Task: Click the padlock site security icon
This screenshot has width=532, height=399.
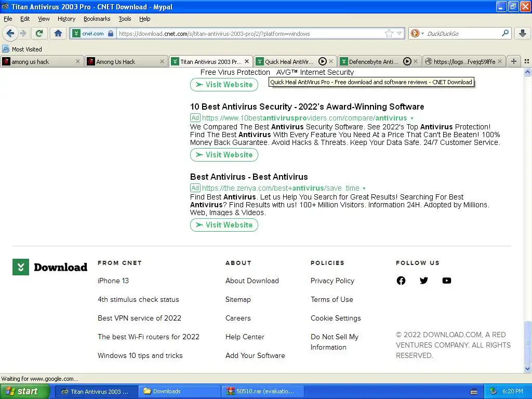Action: point(111,33)
